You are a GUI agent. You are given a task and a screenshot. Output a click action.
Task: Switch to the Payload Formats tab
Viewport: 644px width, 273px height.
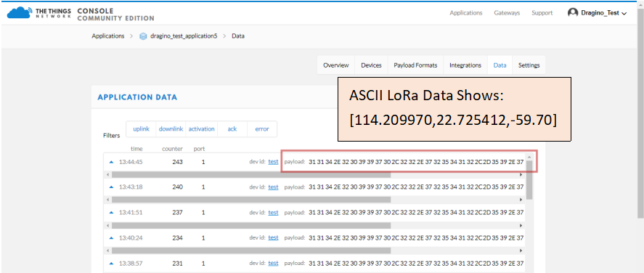click(415, 65)
